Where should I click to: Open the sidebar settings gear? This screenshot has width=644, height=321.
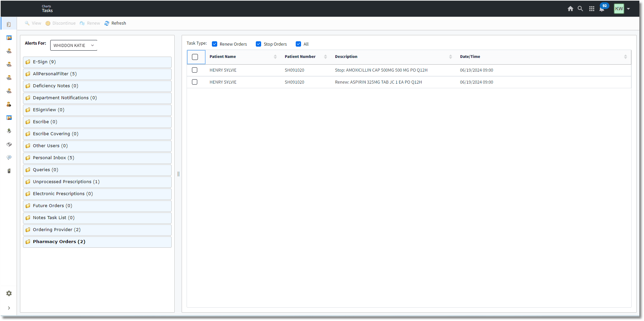(x=9, y=293)
